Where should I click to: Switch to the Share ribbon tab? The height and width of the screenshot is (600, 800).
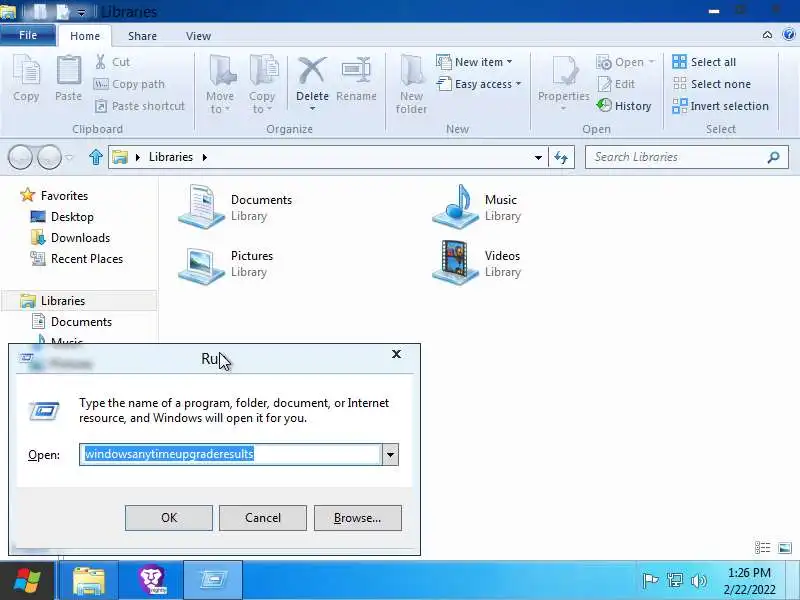(x=142, y=36)
